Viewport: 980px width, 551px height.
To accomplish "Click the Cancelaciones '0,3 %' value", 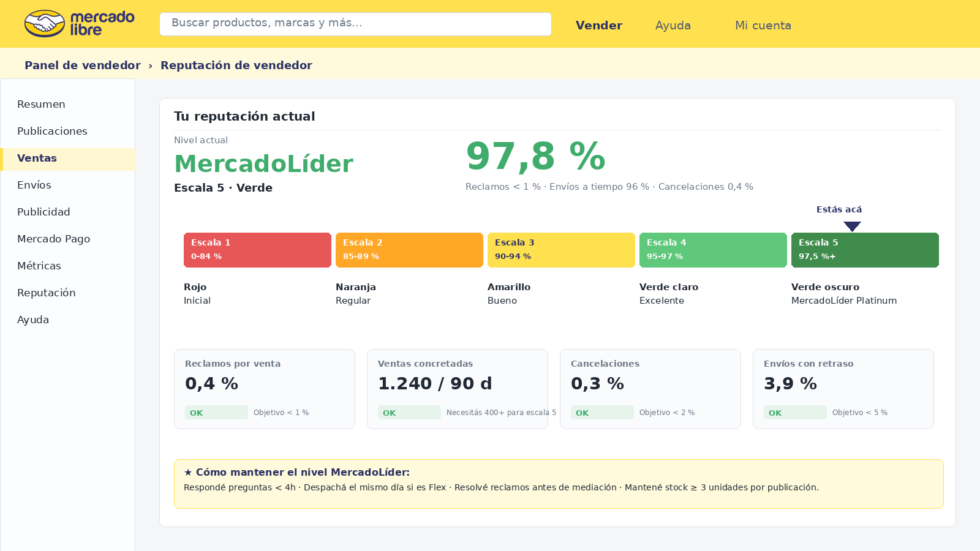I will (597, 384).
